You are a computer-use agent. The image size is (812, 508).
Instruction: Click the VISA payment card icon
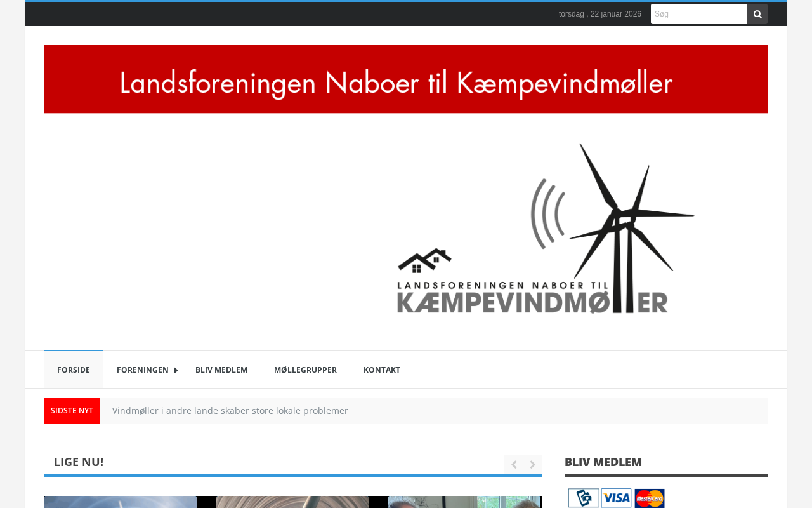tap(617, 498)
